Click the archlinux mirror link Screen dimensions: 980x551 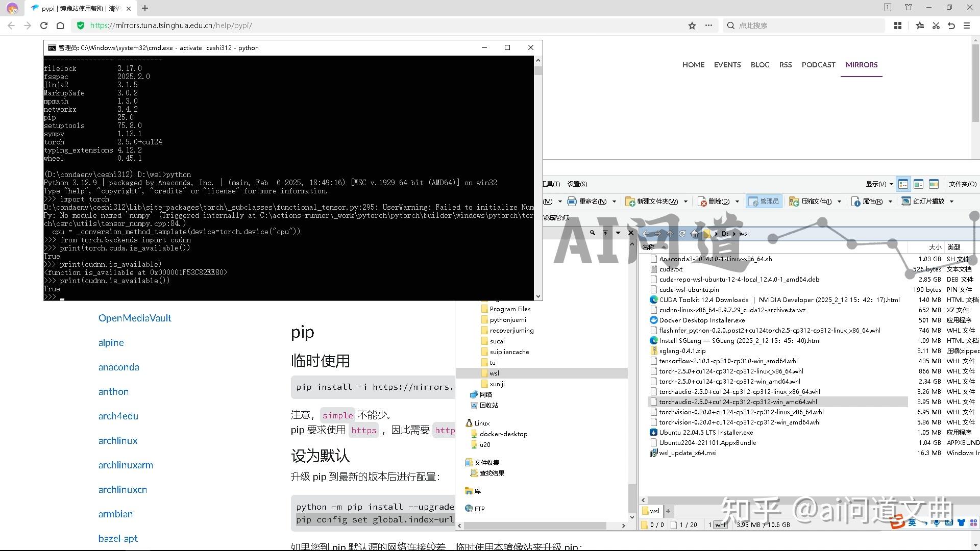[117, 440]
